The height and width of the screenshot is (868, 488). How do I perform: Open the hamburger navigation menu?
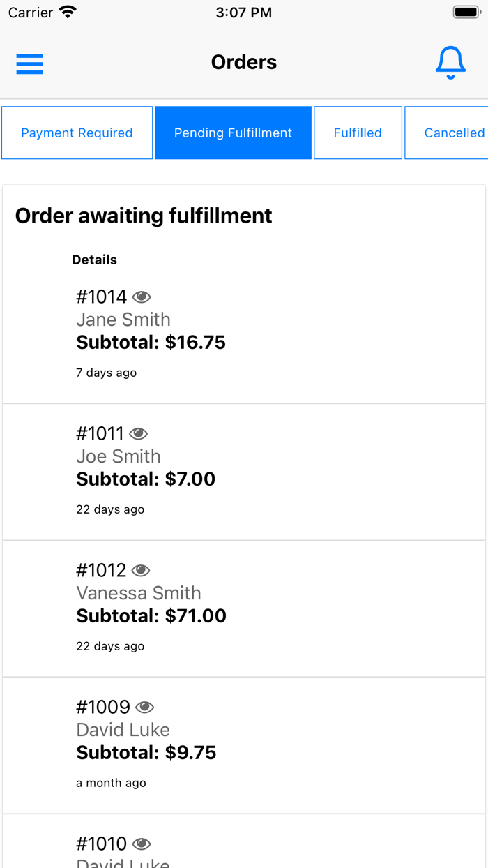pos(29,63)
